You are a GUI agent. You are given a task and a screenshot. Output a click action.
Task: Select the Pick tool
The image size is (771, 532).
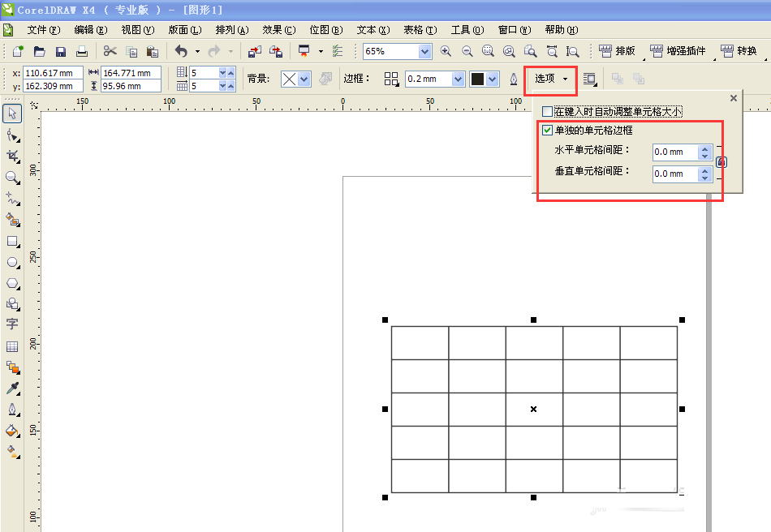(12, 114)
